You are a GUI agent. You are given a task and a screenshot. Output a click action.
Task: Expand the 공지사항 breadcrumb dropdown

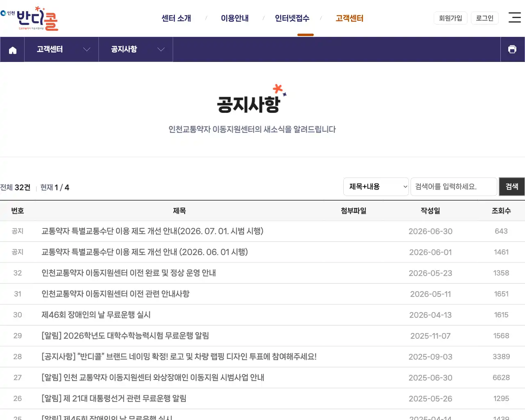[x=136, y=49]
